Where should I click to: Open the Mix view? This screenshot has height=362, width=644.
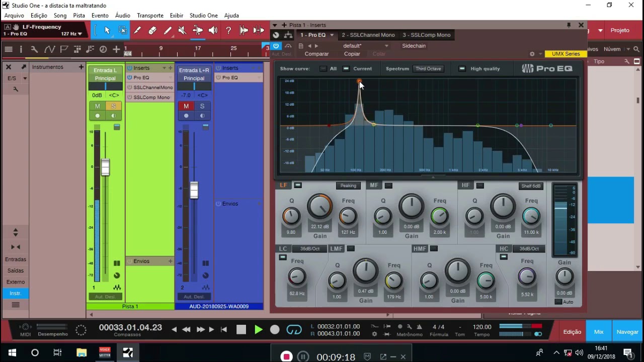(x=599, y=332)
